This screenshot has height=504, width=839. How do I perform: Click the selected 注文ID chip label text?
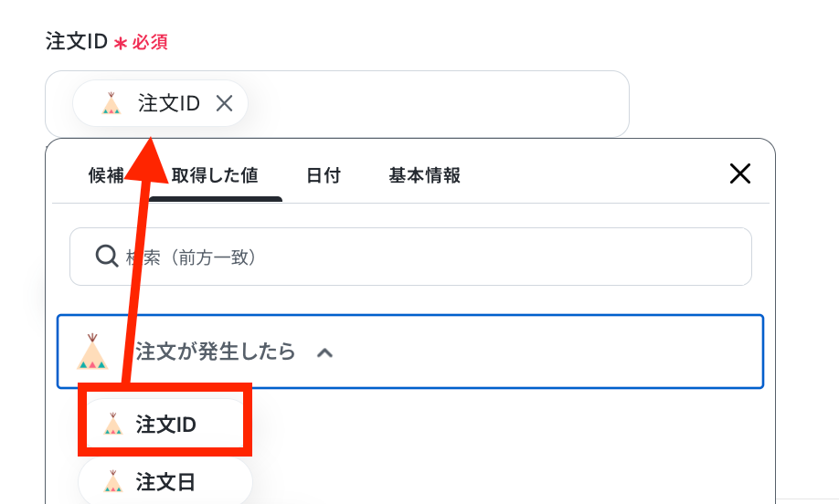(x=168, y=103)
